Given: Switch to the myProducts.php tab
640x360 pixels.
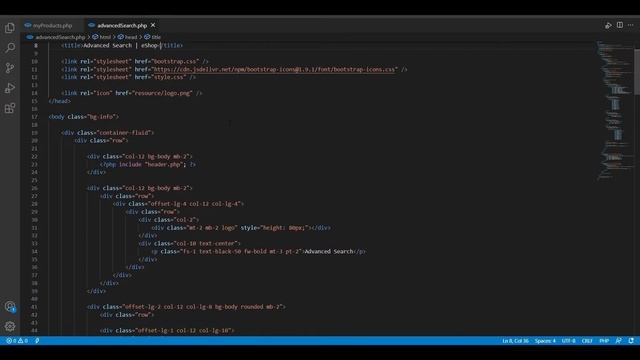Looking at the screenshot, I should pos(52,25).
